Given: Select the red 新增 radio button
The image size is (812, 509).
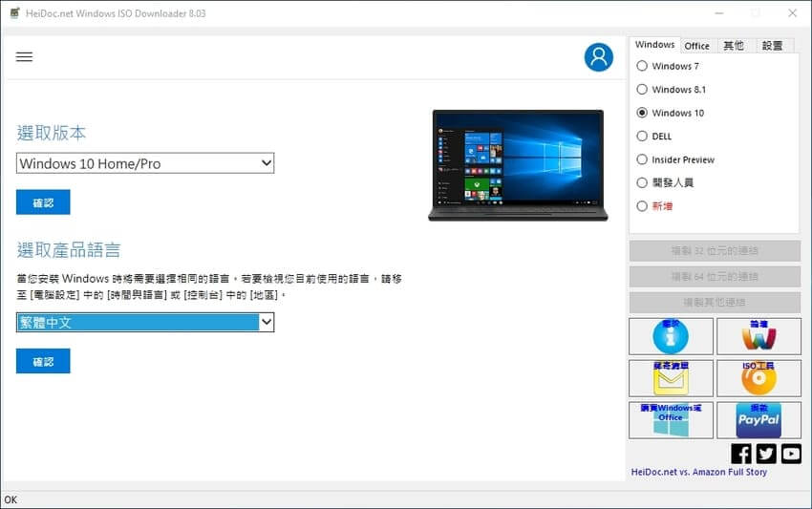Looking at the screenshot, I should (x=642, y=206).
